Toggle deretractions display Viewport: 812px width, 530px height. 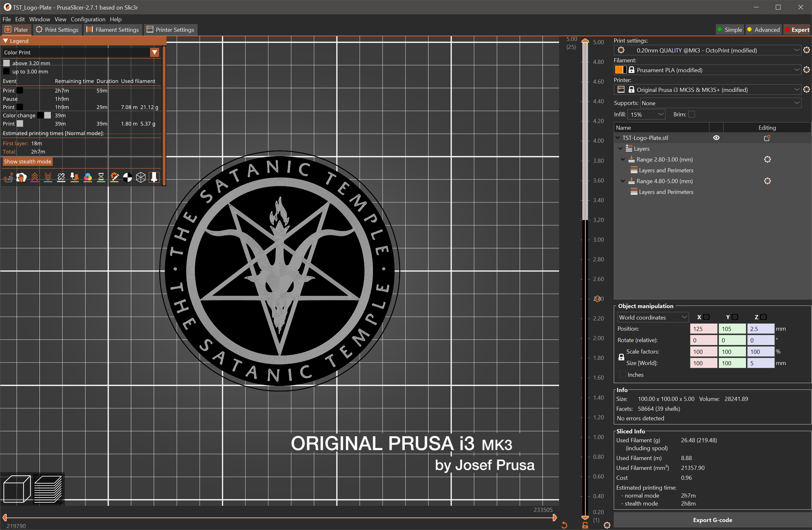point(48,177)
